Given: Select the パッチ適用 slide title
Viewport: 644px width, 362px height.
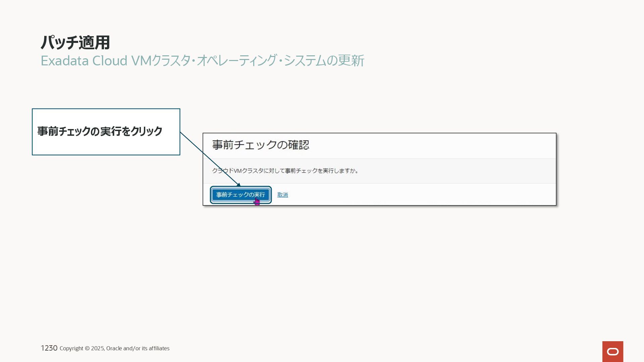Looking at the screenshot, I should tap(75, 43).
